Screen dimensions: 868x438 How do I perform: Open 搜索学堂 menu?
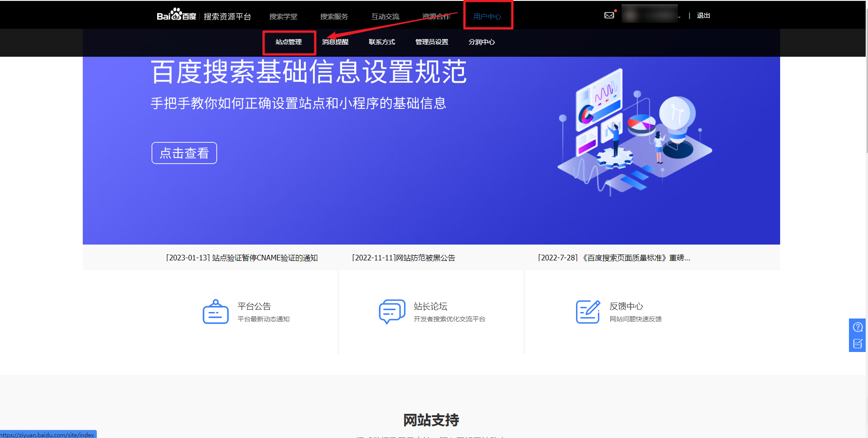[x=283, y=16]
